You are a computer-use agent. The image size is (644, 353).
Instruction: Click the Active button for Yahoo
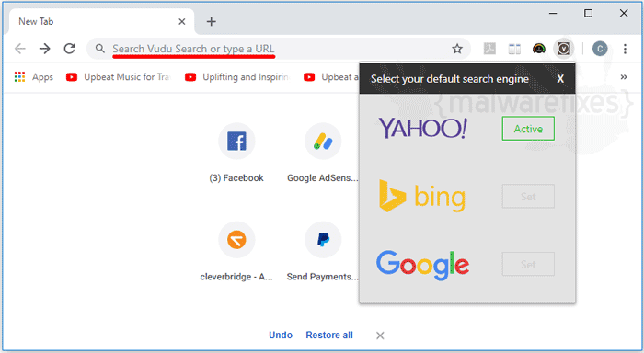(x=528, y=129)
